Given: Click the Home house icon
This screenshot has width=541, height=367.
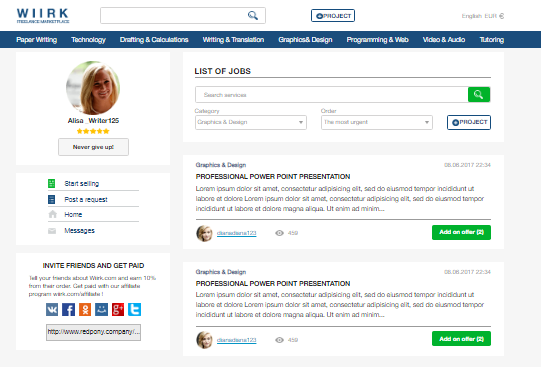Looking at the screenshot, I should [x=52, y=214].
